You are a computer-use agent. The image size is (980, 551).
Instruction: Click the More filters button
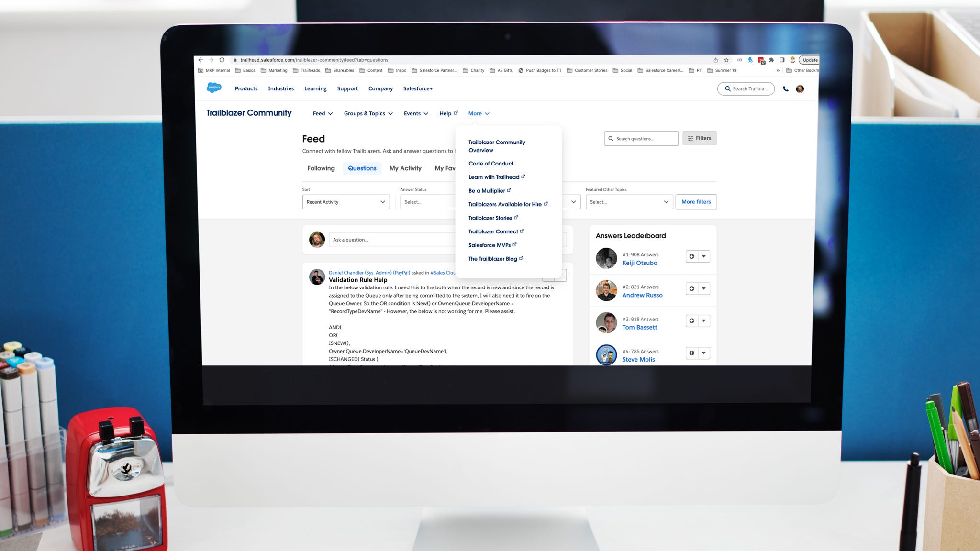coord(696,202)
